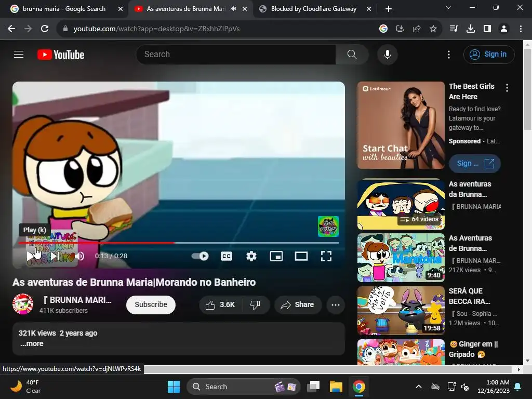The width and height of the screenshot is (532, 399).
Task: Open Chrome profile menu
Action: point(504,29)
